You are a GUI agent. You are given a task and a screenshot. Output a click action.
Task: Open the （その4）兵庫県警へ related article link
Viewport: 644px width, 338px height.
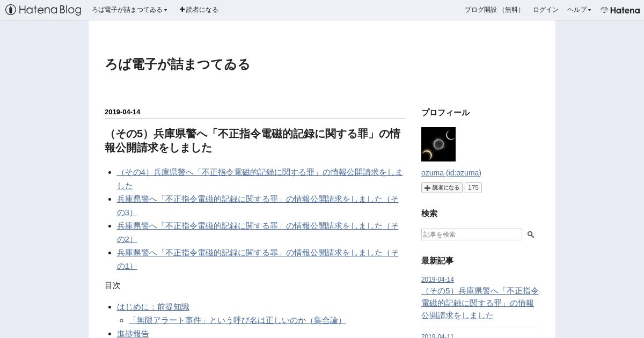tap(260, 179)
